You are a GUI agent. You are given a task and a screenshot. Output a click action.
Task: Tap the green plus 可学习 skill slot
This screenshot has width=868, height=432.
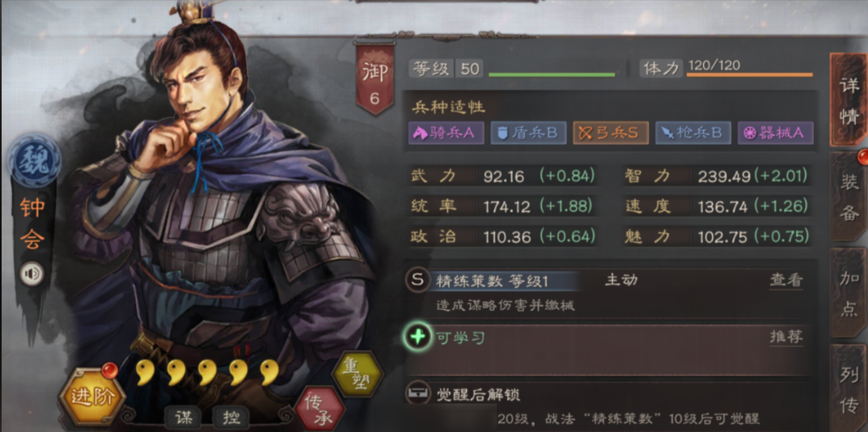(417, 337)
